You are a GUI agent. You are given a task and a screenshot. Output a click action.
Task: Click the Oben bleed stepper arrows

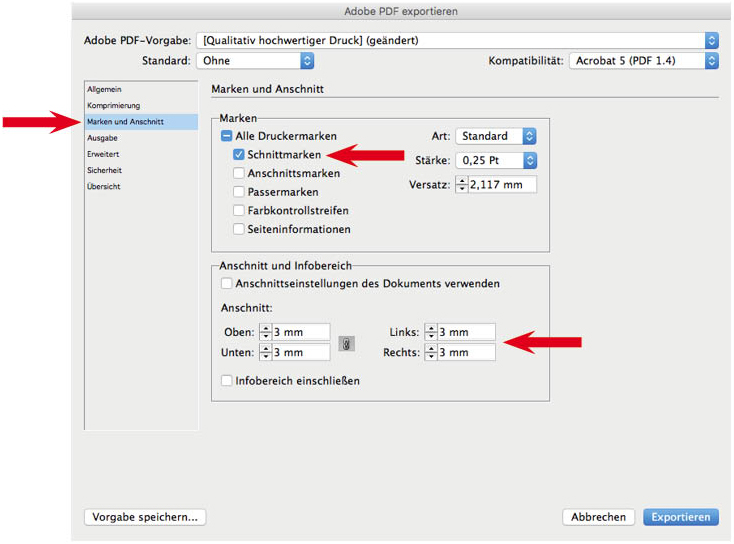(265, 332)
